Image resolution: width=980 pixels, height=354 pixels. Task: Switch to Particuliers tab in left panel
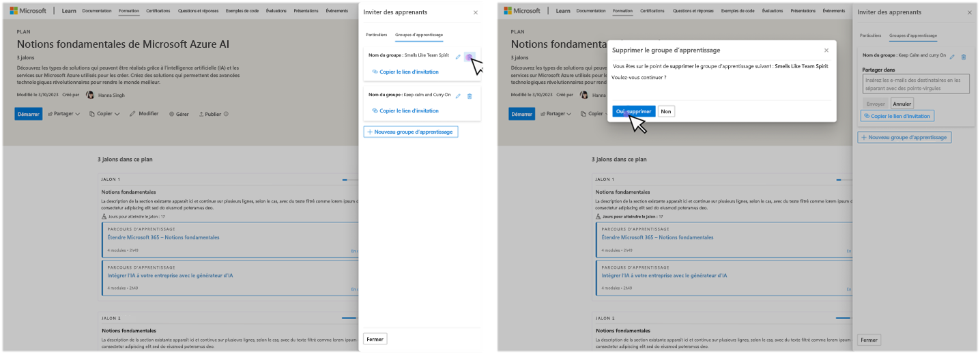coord(377,35)
